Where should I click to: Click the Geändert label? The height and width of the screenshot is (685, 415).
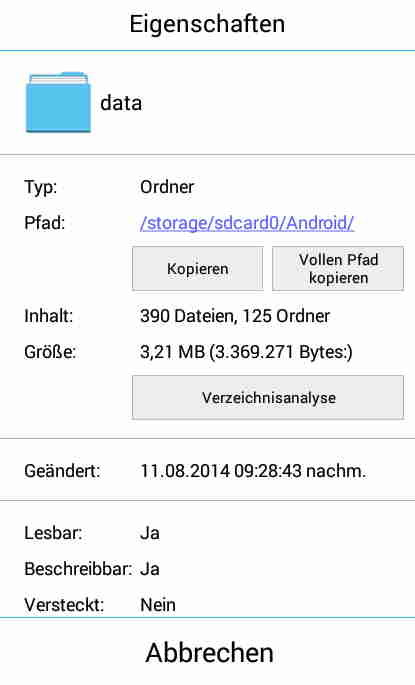62,471
